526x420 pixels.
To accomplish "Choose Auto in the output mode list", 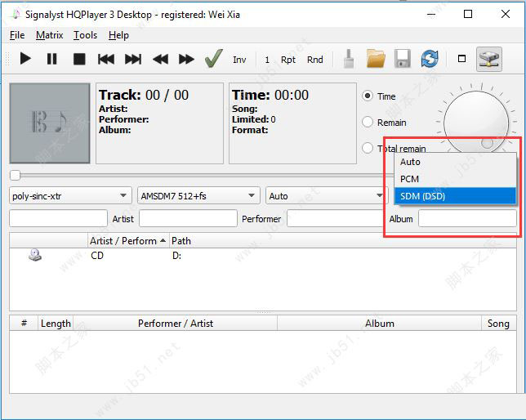I will (x=455, y=162).
